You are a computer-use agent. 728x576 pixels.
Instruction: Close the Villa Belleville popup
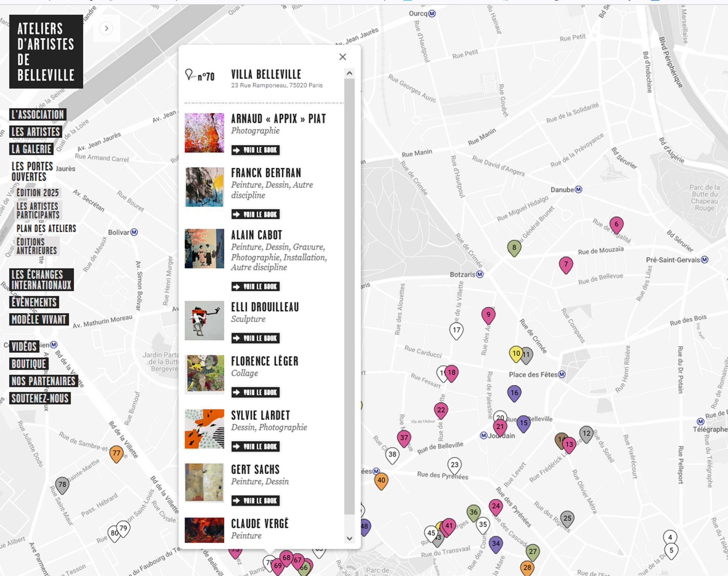tap(342, 57)
